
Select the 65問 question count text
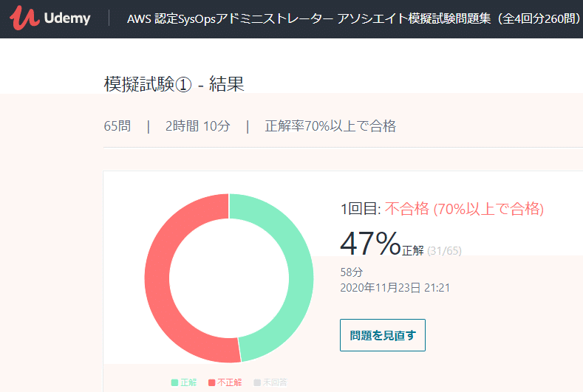117,126
